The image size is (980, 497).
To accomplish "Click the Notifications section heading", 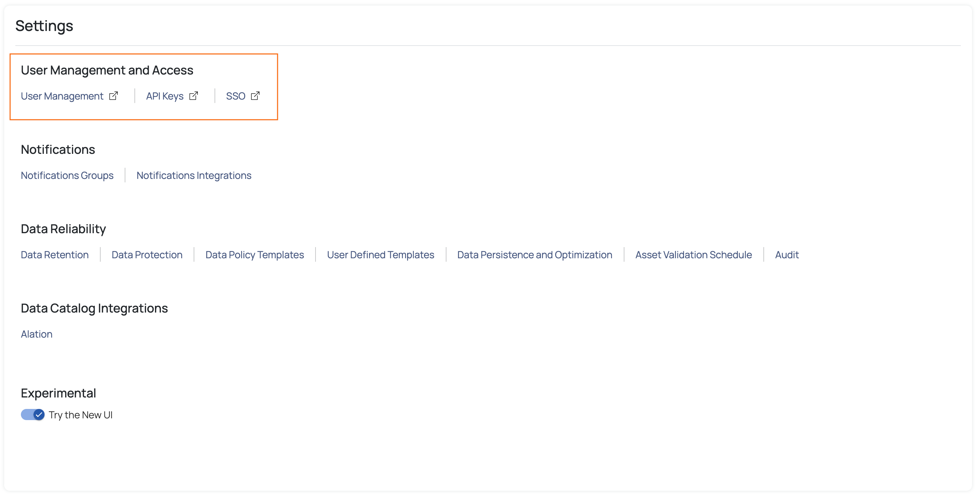I will coord(58,149).
